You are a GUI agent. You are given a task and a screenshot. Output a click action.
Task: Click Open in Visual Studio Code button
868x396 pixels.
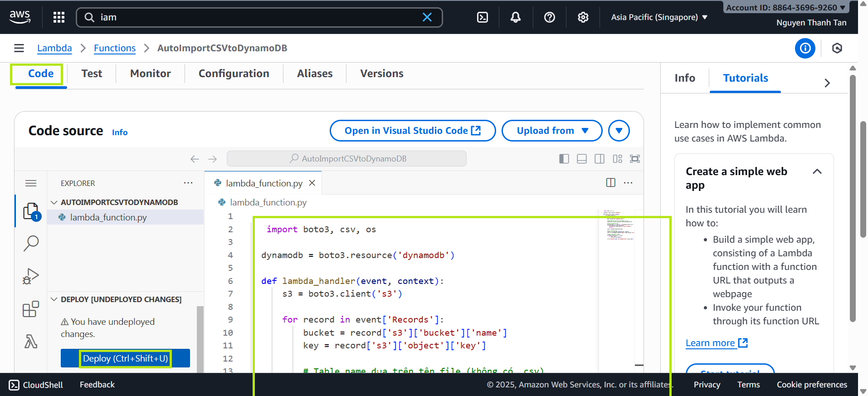point(413,131)
